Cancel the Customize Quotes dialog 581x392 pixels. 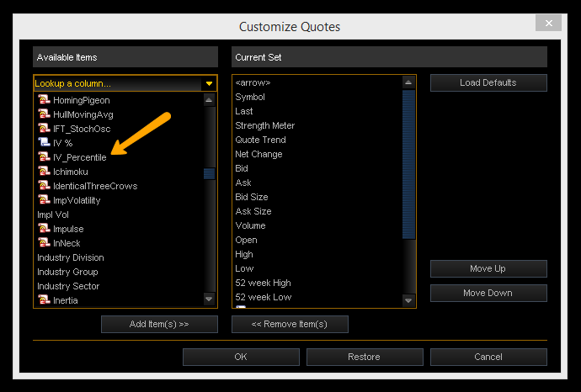pos(488,357)
